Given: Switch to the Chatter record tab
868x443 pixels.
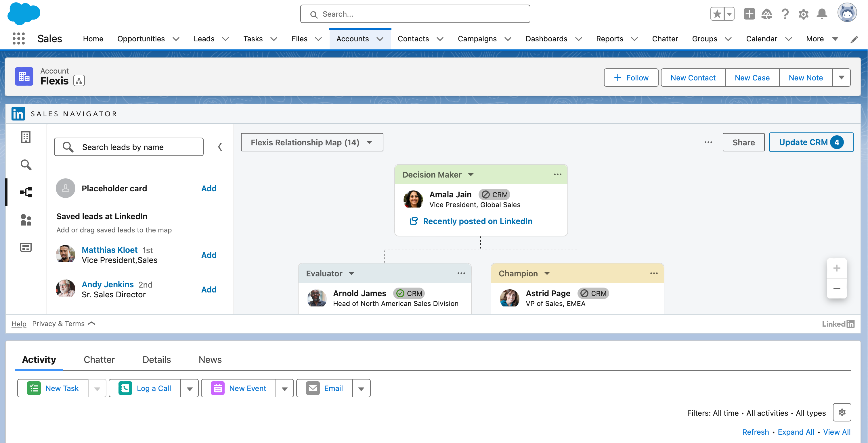Looking at the screenshot, I should pyautogui.click(x=99, y=359).
